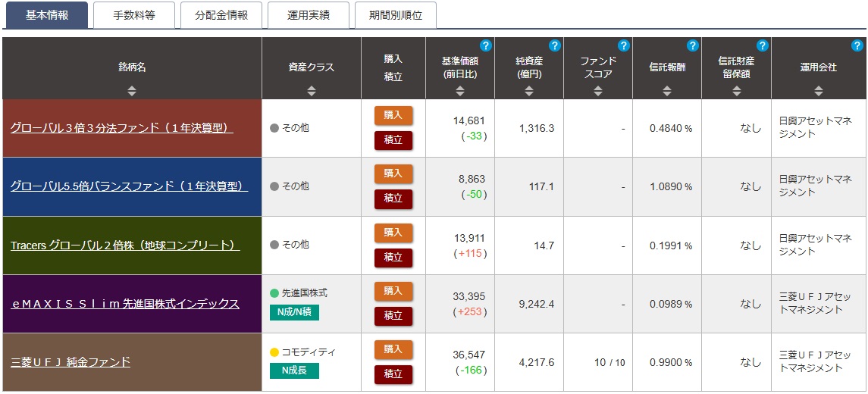Switch to 期間別順位 tab
The width and height of the screenshot is (868, 394).
[x=396, y=15]
